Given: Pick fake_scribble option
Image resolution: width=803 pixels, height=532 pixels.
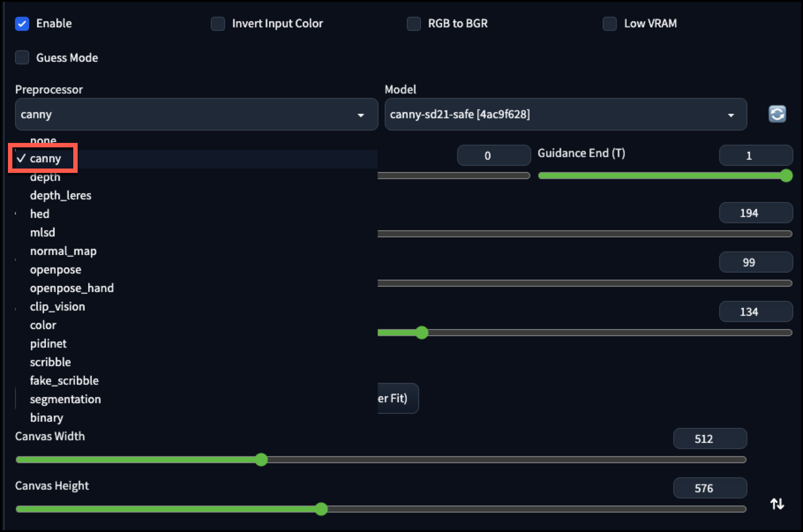Looking at the screenshot, I should [196, 381].
